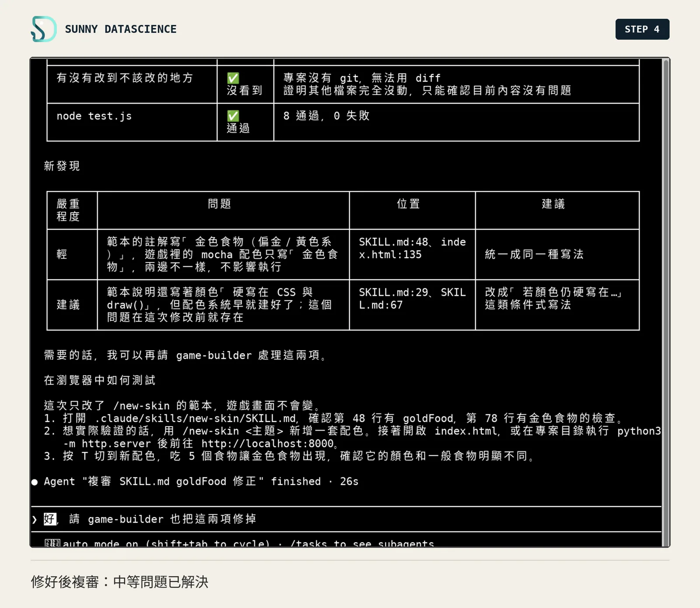Screen dimensions: 700x608
Task: Click problem cell about 金色食物 comment mismatch
Action: [x=223, y=254]
